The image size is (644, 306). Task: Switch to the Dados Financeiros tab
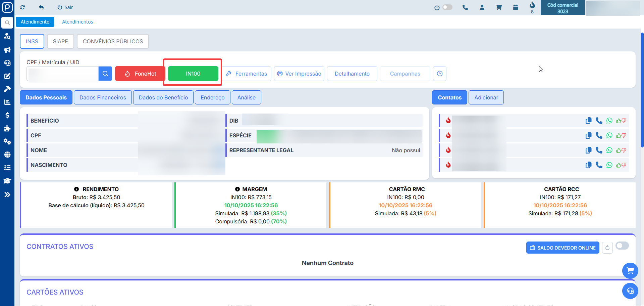(x=103, y=97)
